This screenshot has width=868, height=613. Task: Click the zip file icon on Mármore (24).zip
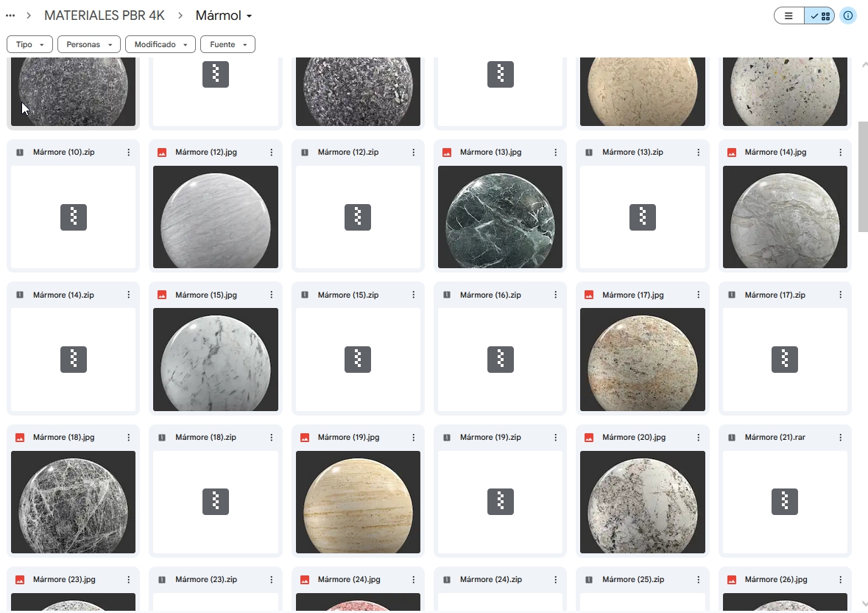[446, 579]
